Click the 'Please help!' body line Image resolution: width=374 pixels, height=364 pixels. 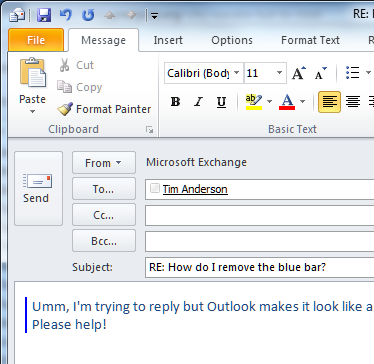click(x=69, y=324)
